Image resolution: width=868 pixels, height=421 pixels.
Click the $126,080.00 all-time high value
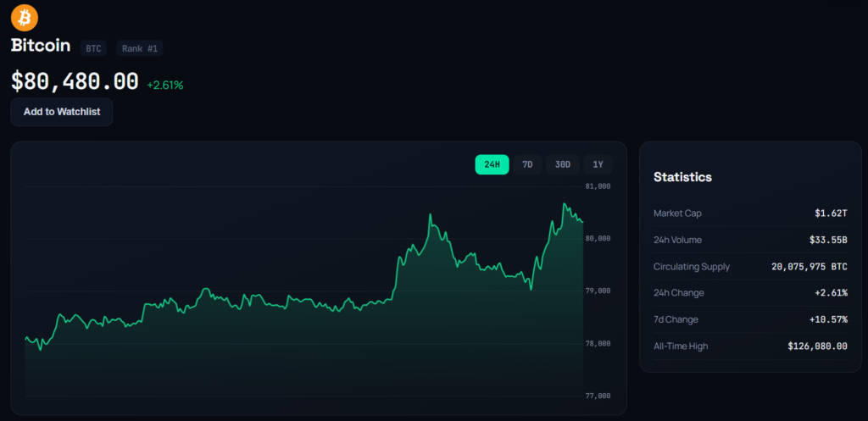(818, 346)
